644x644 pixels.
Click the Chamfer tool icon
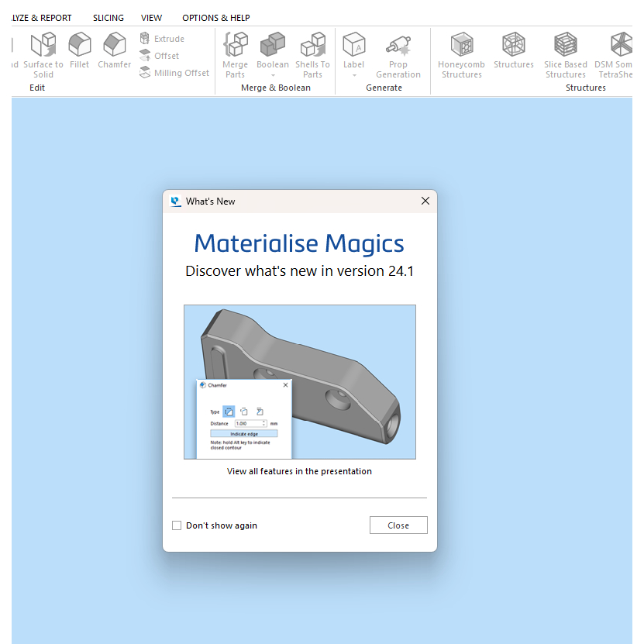115,46
